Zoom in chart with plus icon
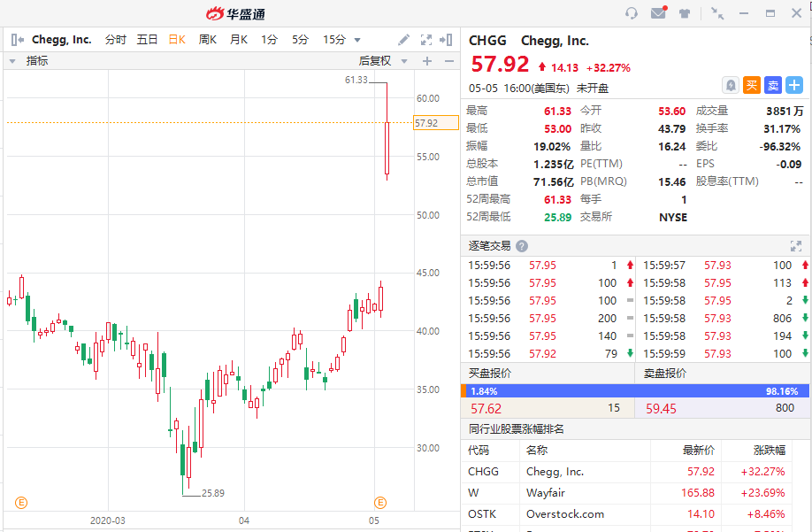The height and width of the screenshot is (532, 812). click(x=426, y=61)
